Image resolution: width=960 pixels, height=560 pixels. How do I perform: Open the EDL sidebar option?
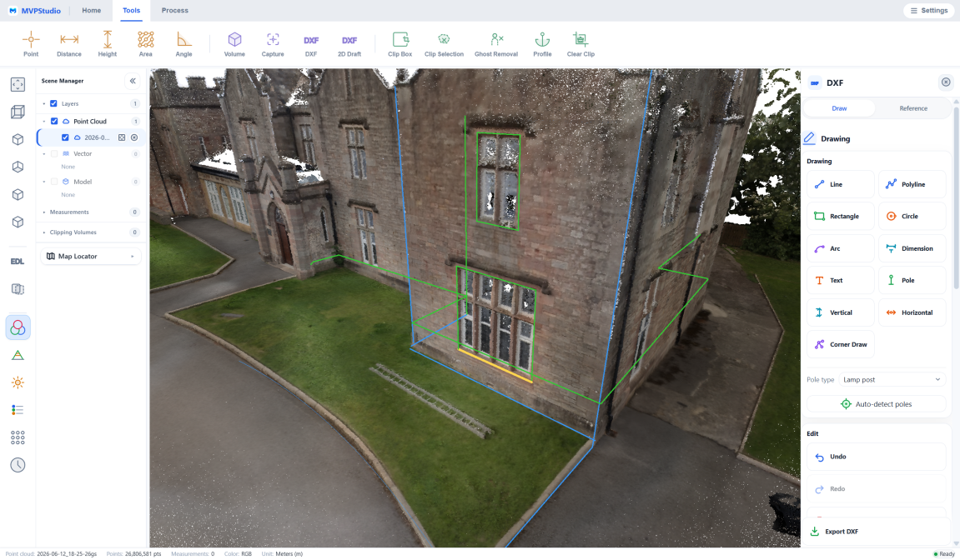[x=18, y=262]
